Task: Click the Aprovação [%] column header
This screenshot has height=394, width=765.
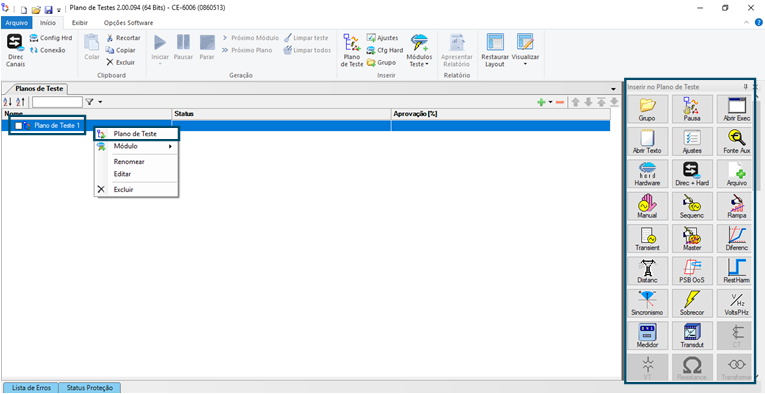Action: coord(501,114)
